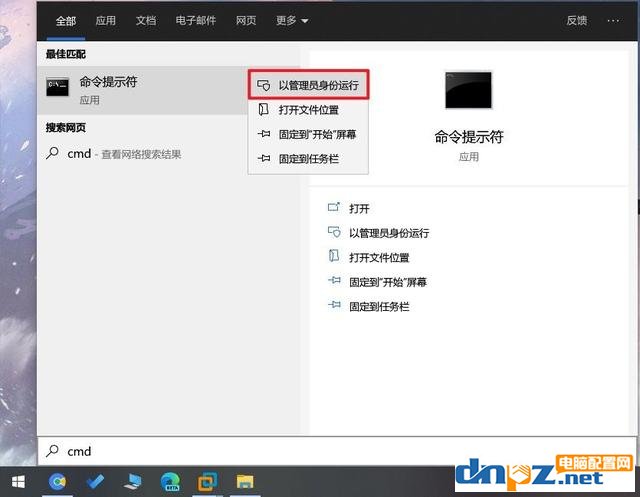Click 以管理员身份运行 in the right pane

point(389,233)
